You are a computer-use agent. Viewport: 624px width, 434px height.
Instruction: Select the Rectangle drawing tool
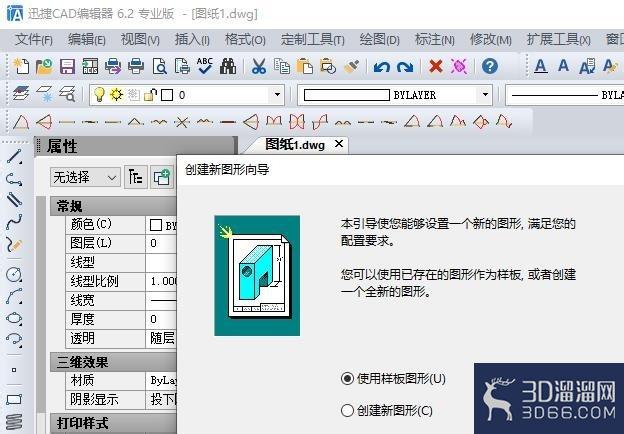tap(14, 399)
